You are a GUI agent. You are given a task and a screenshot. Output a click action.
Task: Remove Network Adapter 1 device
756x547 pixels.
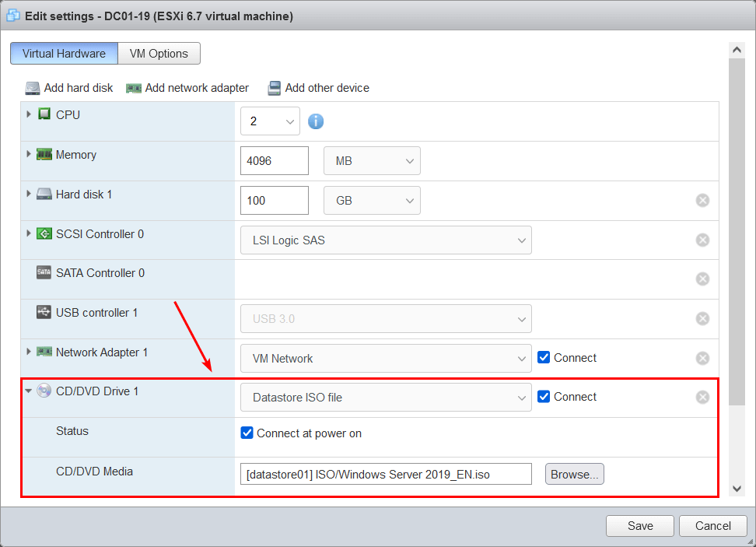coord(702,358)
